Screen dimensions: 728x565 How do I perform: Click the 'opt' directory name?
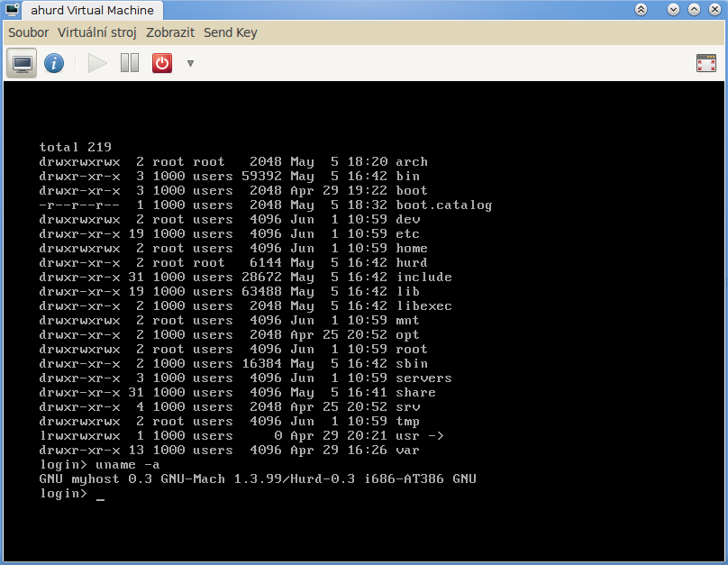[x=408, y=334]
